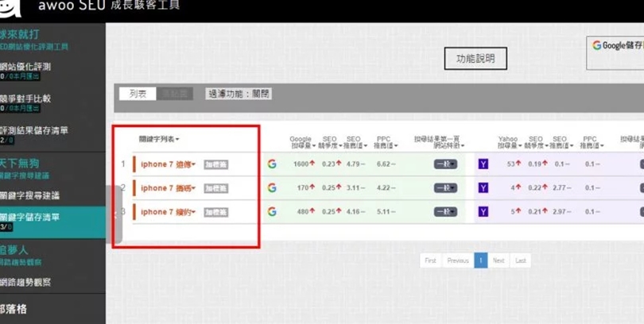Click the Google icon in row 1
This screenshot has width=644, height=324.
click(x=271, y=164)
